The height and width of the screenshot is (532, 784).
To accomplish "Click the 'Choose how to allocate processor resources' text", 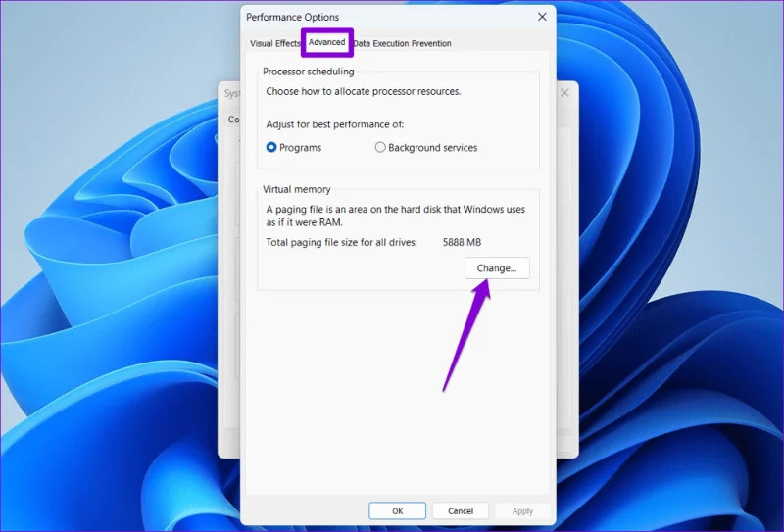I will [x=364, y=91].
